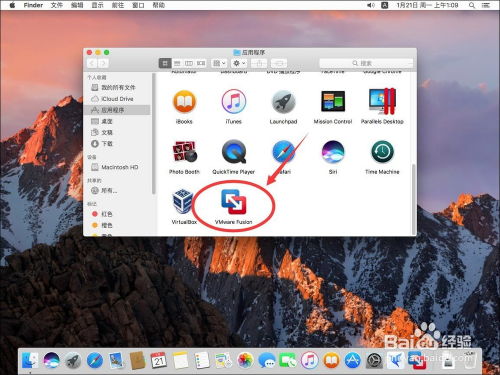Select the Launchpad app in Finder window
This screenshot has width=500, height=375.
tap(283, 101)
